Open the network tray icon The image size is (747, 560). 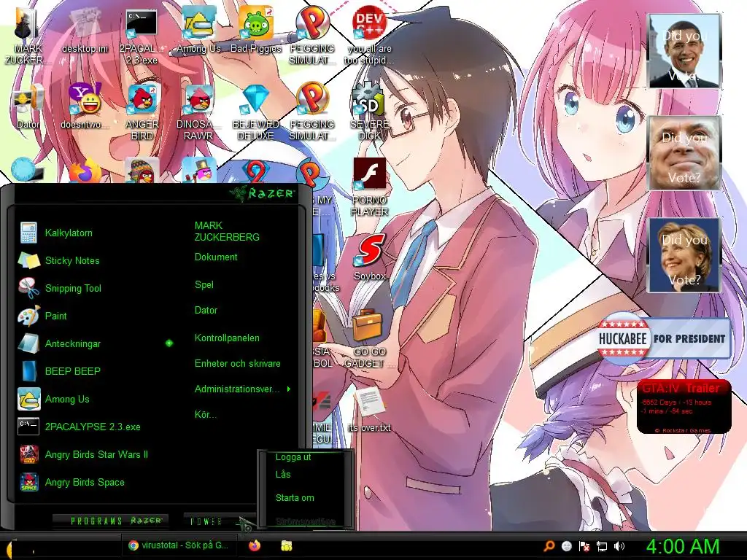click(602, 546)
